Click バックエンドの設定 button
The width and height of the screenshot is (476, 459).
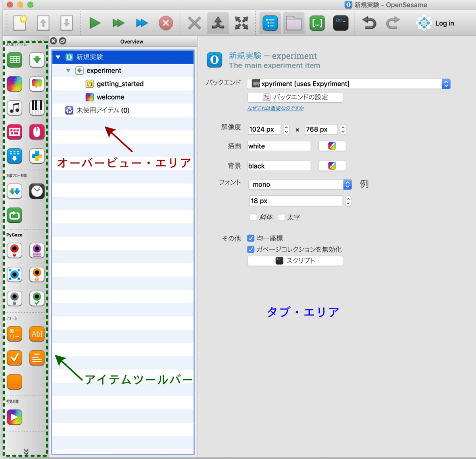click(295, 97)
